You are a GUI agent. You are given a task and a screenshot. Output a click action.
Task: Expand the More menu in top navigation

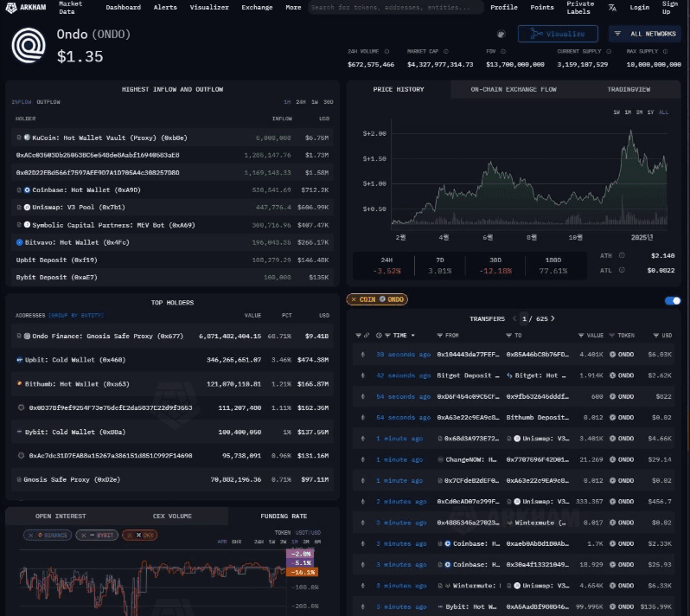coord(293,8)
